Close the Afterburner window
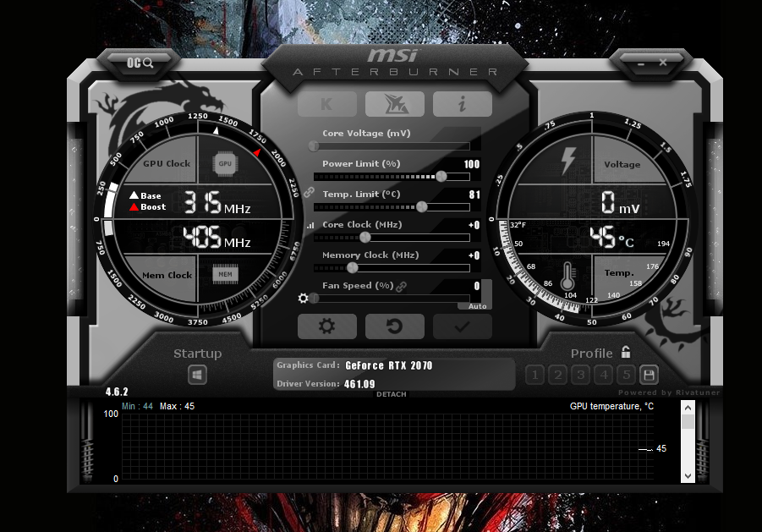The width and height of the screenshot is (762, 532). [x=663, y=63]
